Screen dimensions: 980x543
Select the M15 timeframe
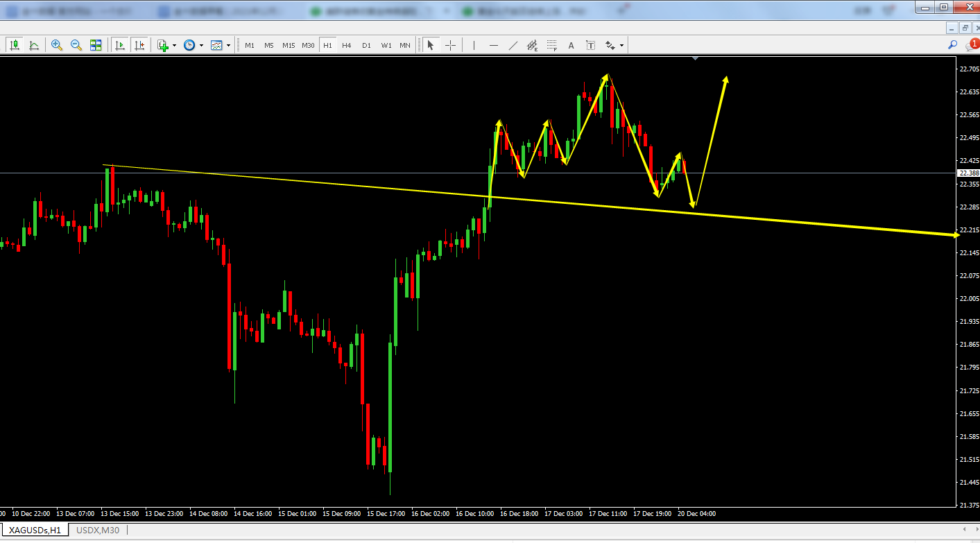point(289,45)
